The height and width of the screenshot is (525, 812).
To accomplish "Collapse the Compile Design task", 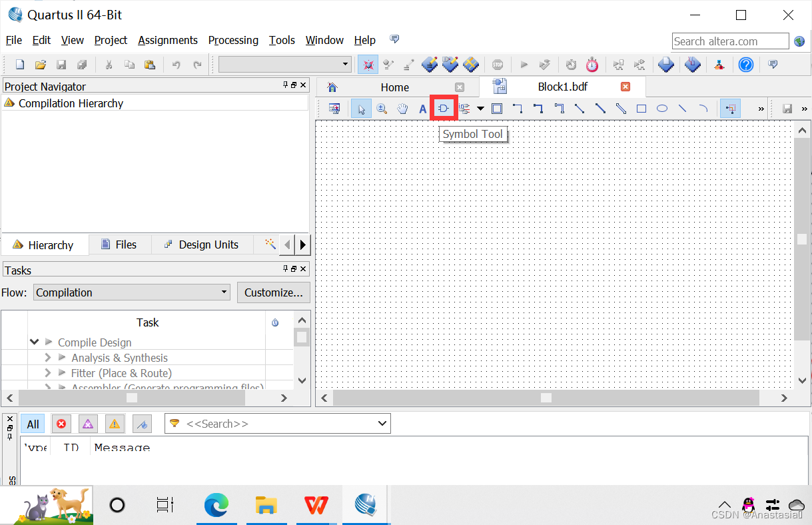I will 34,342.
